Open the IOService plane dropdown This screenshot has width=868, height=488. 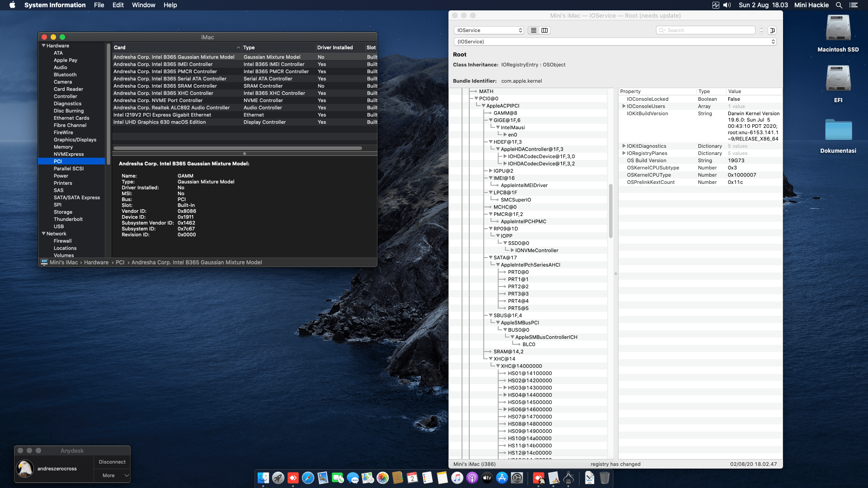point(488,30)
